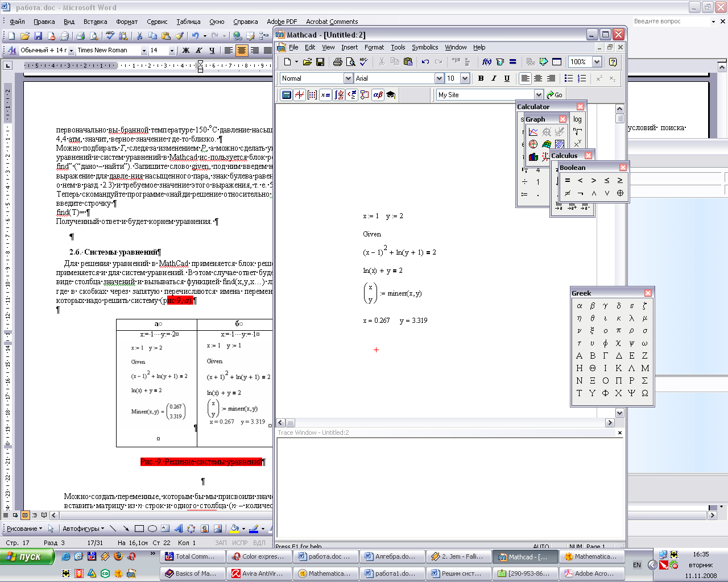
Task: Insert a polar plot from Graph palette
Action: coord(533,144)
